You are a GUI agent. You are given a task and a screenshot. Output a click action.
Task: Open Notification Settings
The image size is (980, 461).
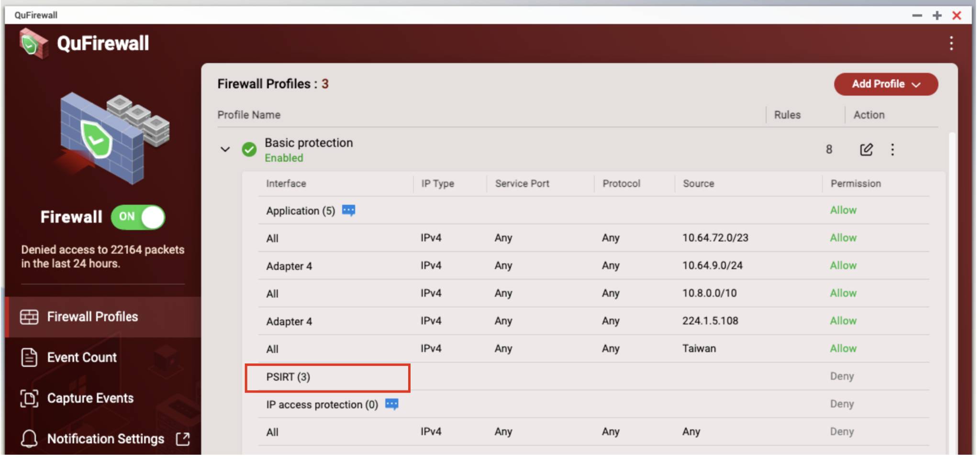coord(105,439)
